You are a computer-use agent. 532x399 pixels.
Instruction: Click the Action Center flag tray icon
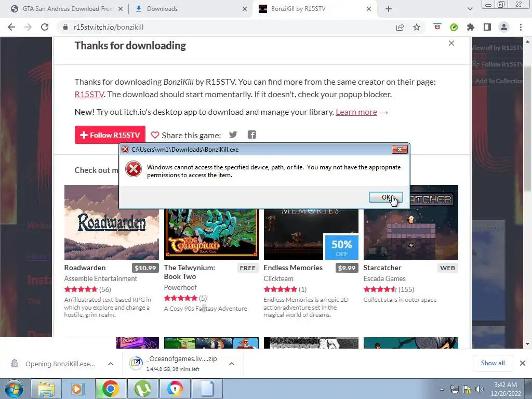click(467, 389)
